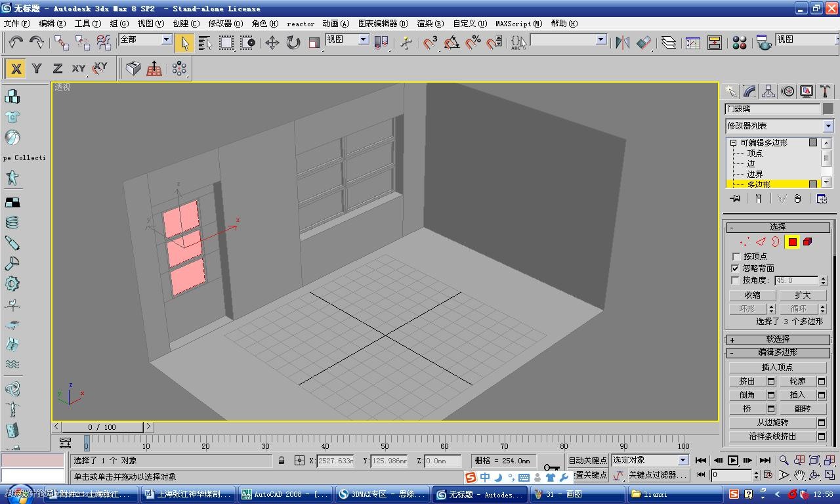Screen dimensions: 840x504
Task: Toggle the Angle Snap icon
Action: (x=451, y=43)
